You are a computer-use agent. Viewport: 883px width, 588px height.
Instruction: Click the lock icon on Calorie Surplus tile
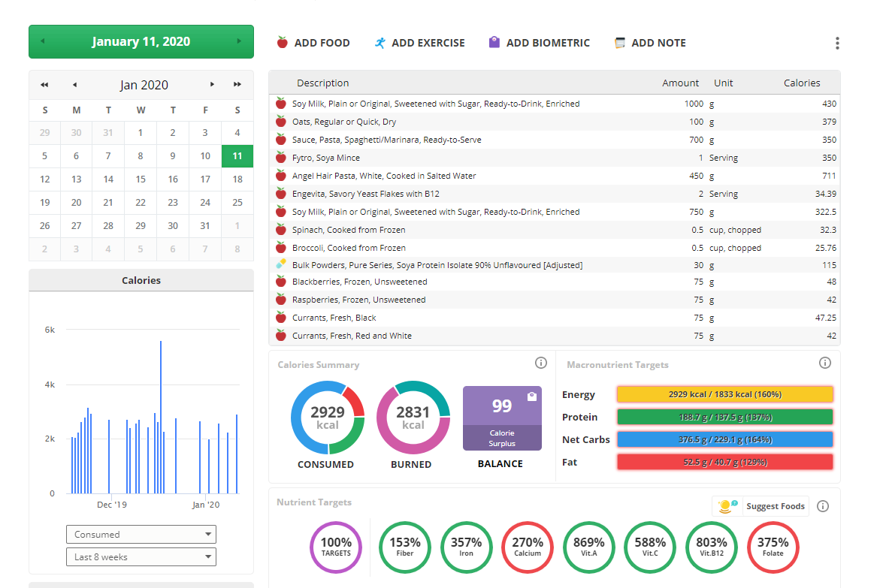point(531,397)
